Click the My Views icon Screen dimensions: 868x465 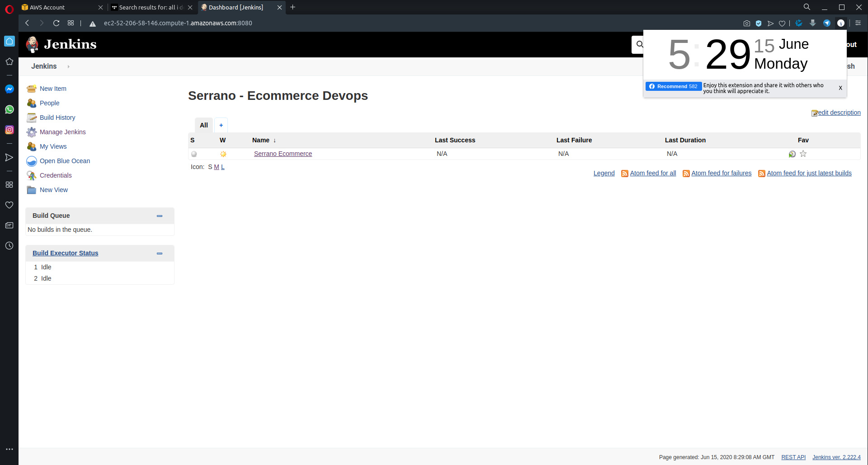click(x=32, y=146)
